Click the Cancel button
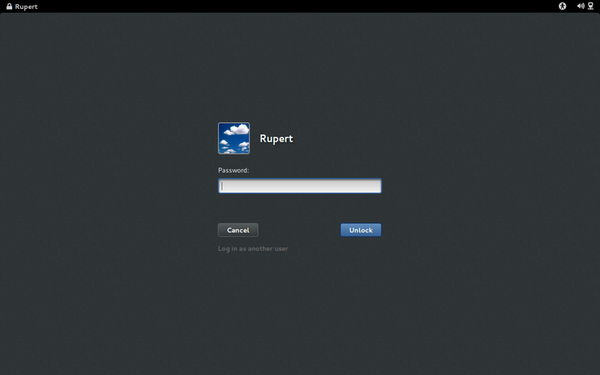 point(238,230)
